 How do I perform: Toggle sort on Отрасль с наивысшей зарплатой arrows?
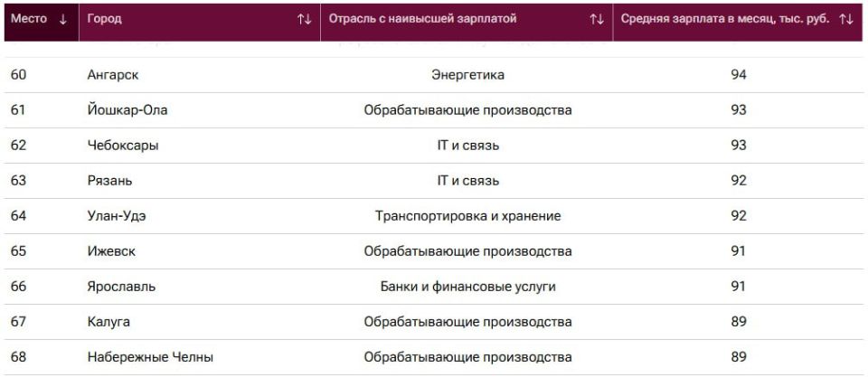point(597,19)
